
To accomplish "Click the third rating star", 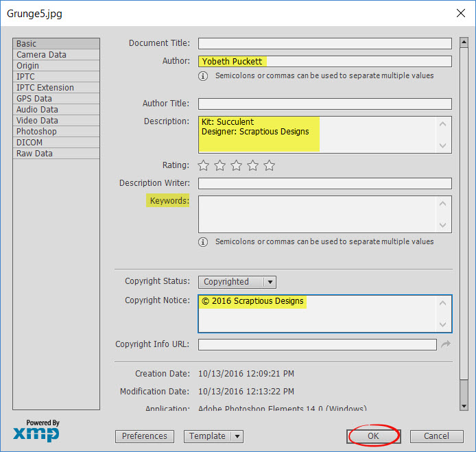I will pos(237,165).
